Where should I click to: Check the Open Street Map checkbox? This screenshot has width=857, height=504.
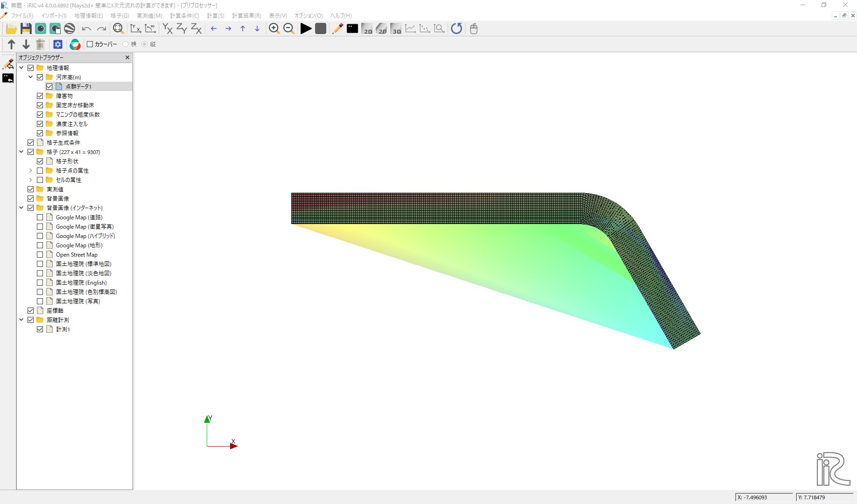coord(40,255)
